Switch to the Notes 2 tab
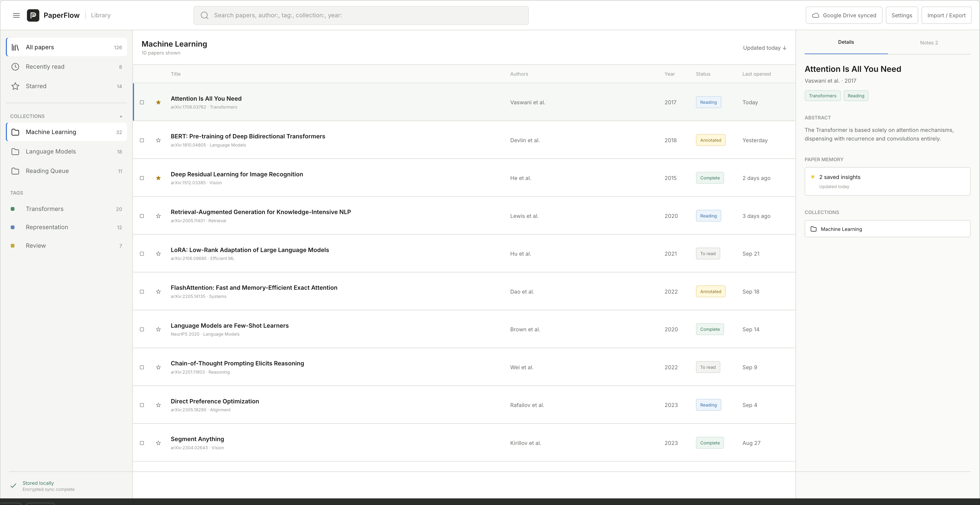The image size is (980, 505). (929, 43)
